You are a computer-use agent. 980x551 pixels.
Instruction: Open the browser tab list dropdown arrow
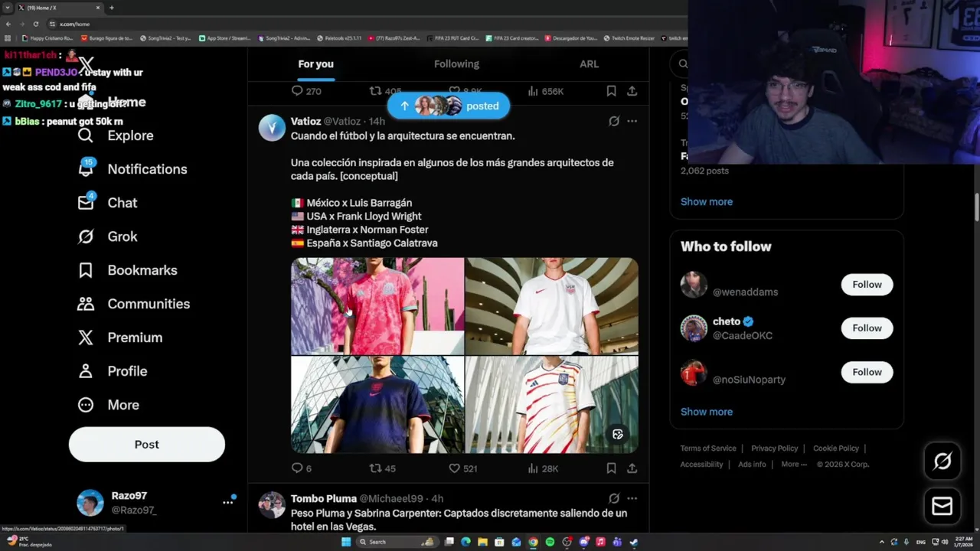[8, 8]
